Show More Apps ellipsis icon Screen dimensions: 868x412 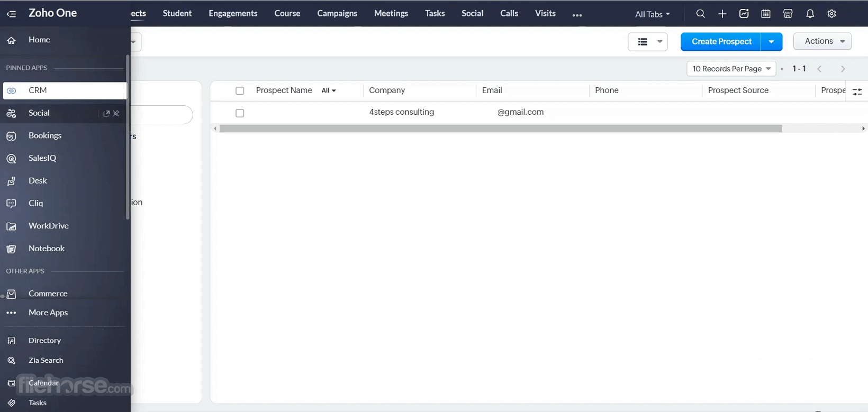(11, 313)
